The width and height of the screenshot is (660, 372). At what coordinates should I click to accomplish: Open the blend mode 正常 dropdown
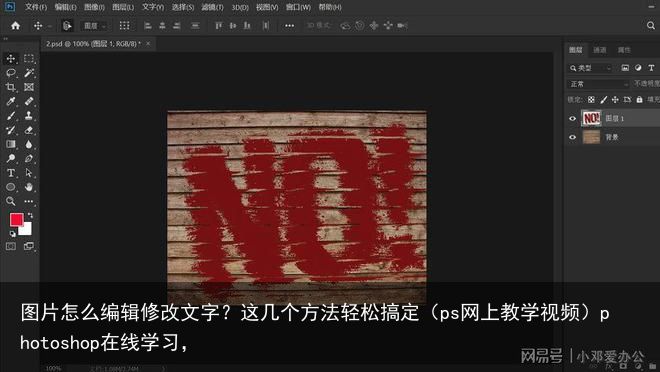point(598,84)
